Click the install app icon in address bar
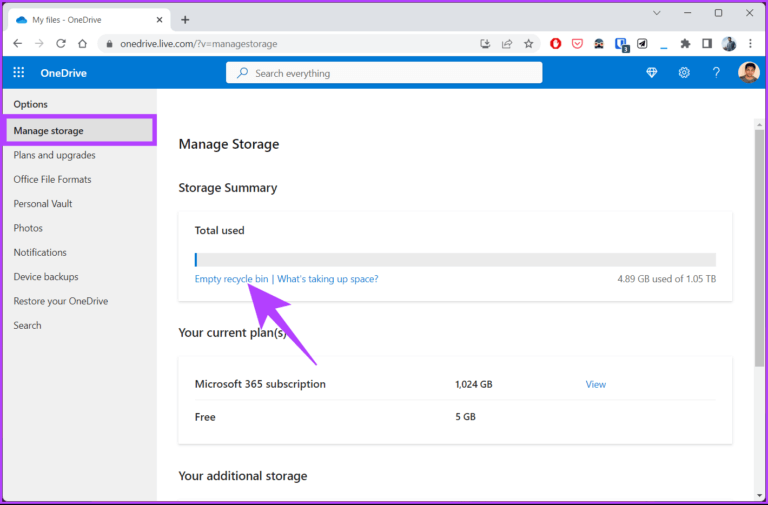 click(x=485, y=44)
